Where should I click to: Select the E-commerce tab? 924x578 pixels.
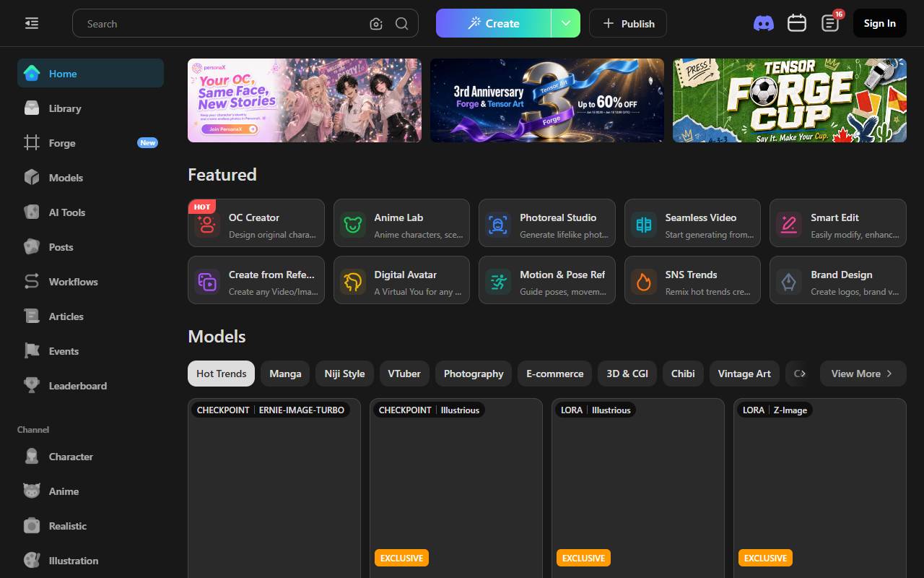pyautogui.click(x=554, y=374)
